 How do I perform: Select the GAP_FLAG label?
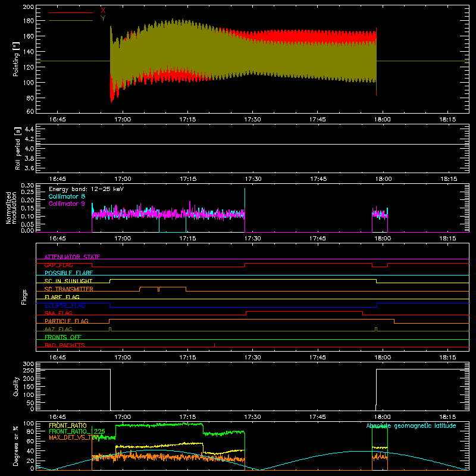coord(58,265)
